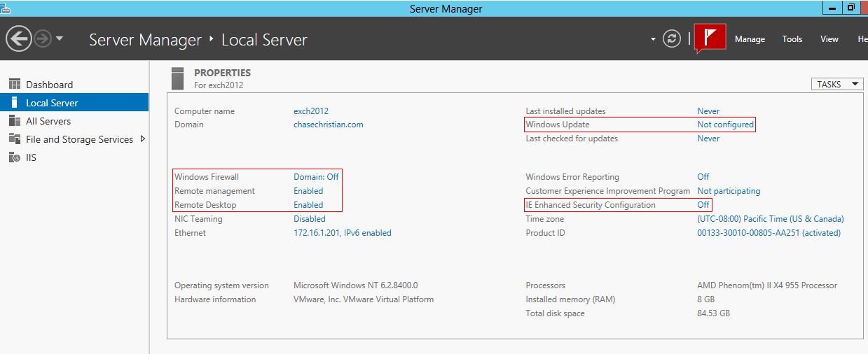The image size is (868, 354).
Task: Click Remote management Enabled link
Action: coord(308,191)
